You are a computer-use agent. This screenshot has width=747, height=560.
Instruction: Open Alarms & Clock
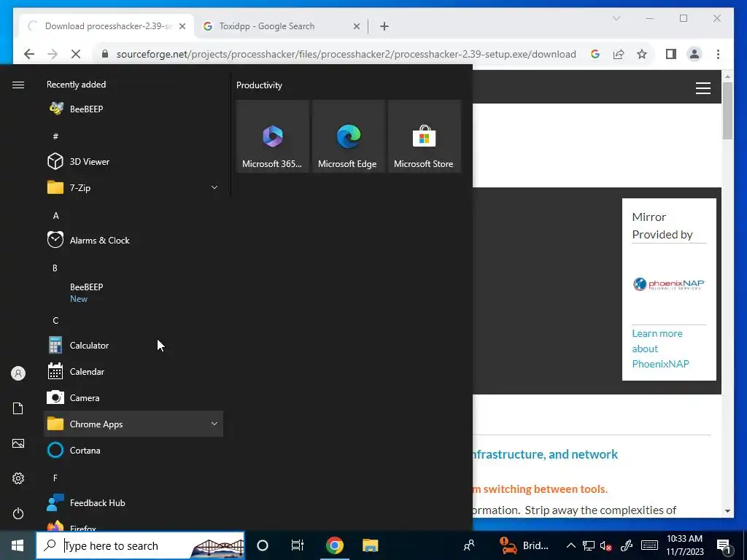(x=133, y=241)
